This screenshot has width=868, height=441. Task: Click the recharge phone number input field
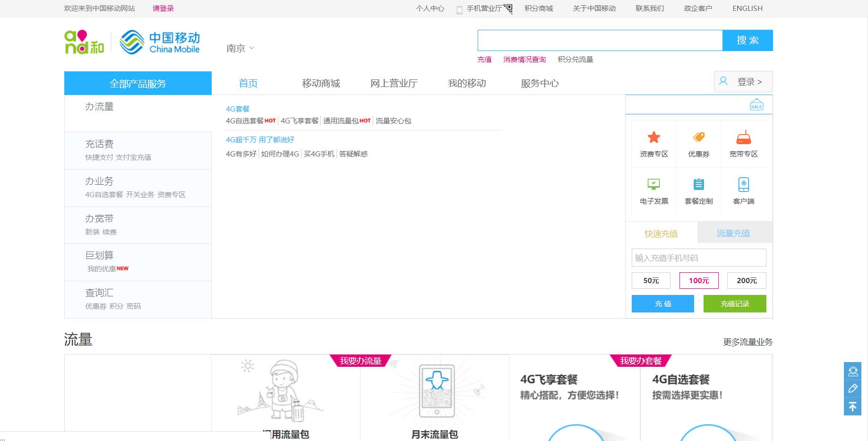(698, 258)
